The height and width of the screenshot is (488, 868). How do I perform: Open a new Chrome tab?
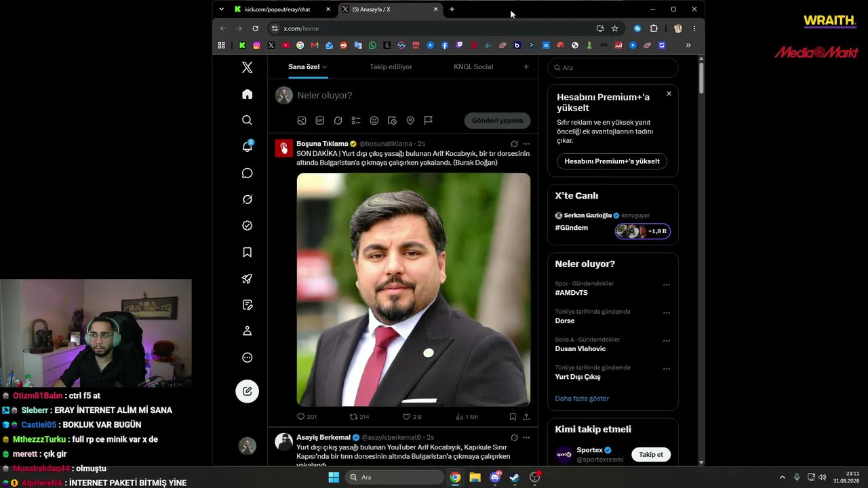[x=452, y=9]
